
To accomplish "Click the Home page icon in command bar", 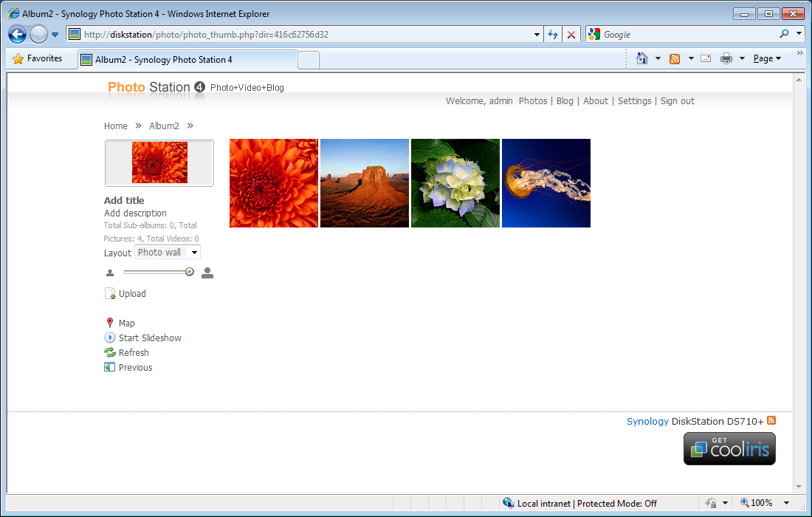I will pyautogui.click(x=642, y=58).
